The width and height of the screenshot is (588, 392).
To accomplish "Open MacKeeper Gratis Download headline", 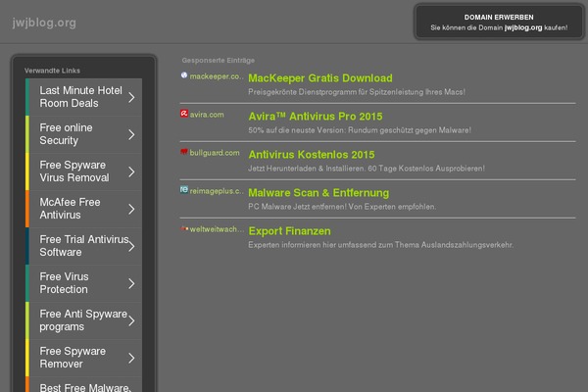I will pyautogui.click(x=320, y=78).
